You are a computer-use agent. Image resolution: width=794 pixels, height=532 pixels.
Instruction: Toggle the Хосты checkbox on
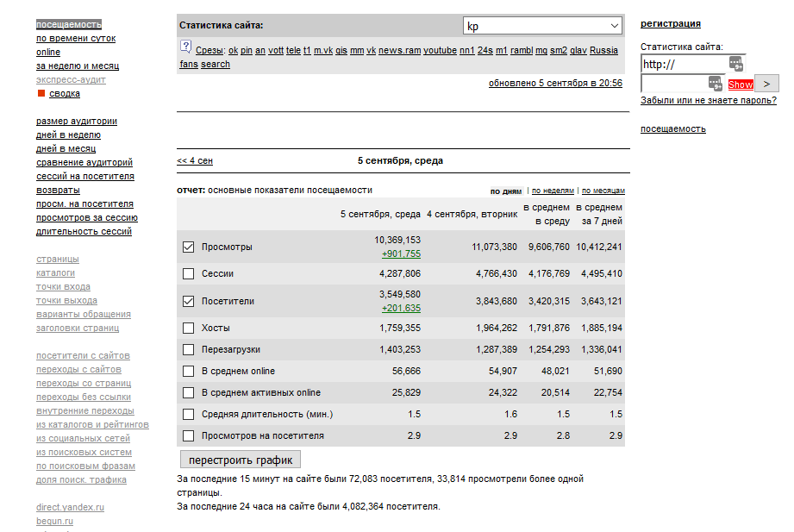189,329
